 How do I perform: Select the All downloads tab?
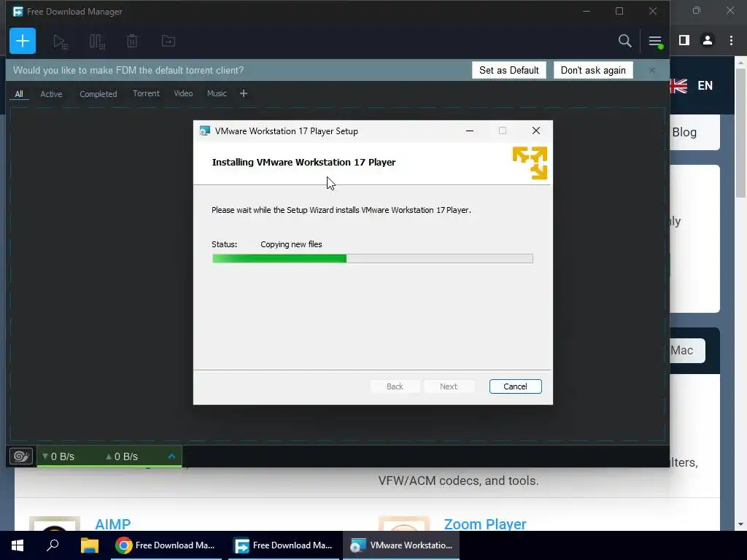pos(19,94)
